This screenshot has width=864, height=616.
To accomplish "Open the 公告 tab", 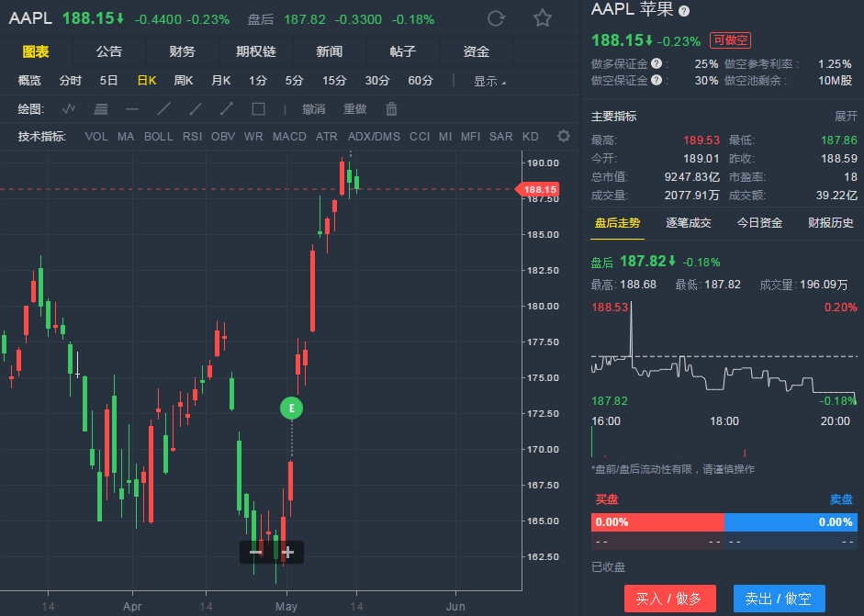I will pos(109,51).
